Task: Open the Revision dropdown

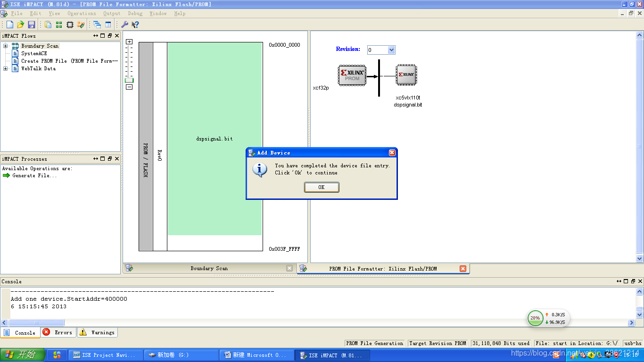Action: (x=391, y=50)
